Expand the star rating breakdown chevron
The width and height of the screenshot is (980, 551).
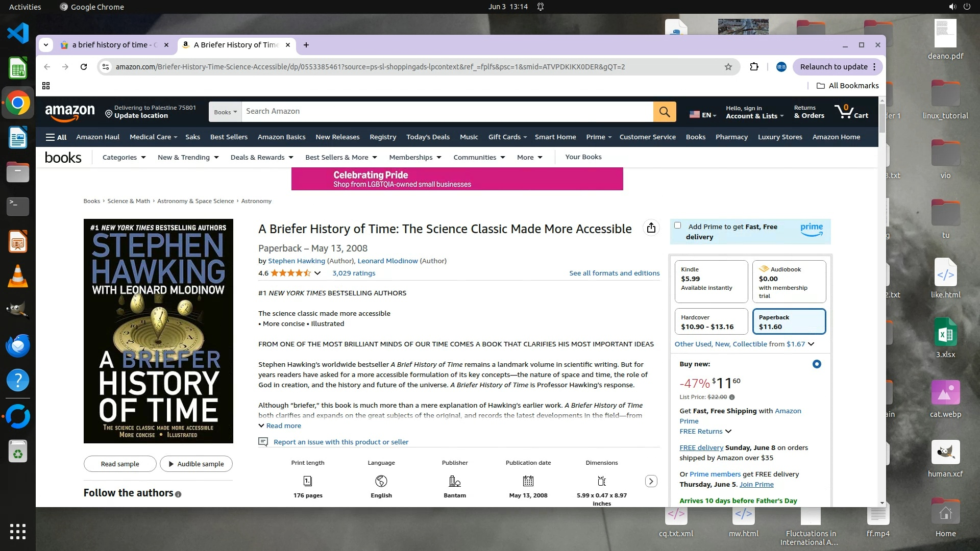(317, 273)
